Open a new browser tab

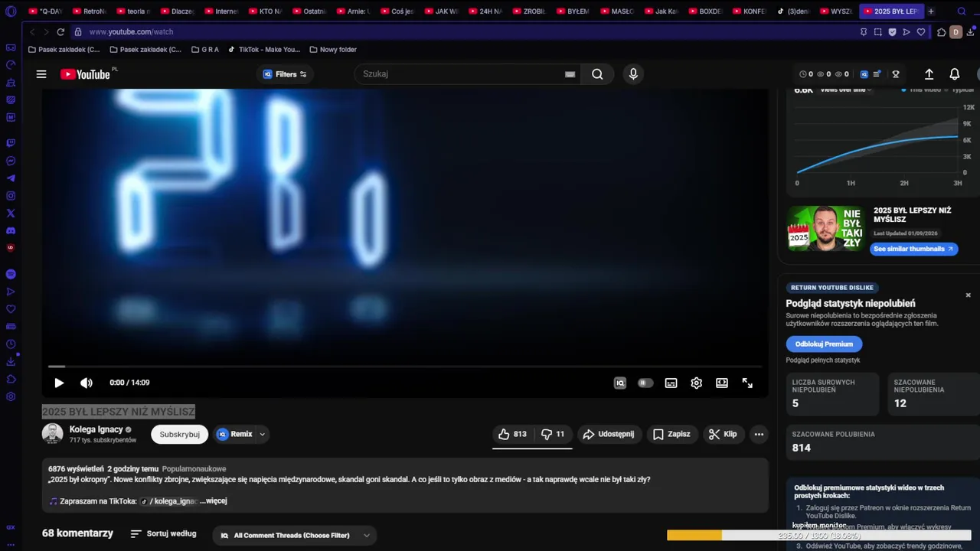pyautogui.click(x=931, y=11)
